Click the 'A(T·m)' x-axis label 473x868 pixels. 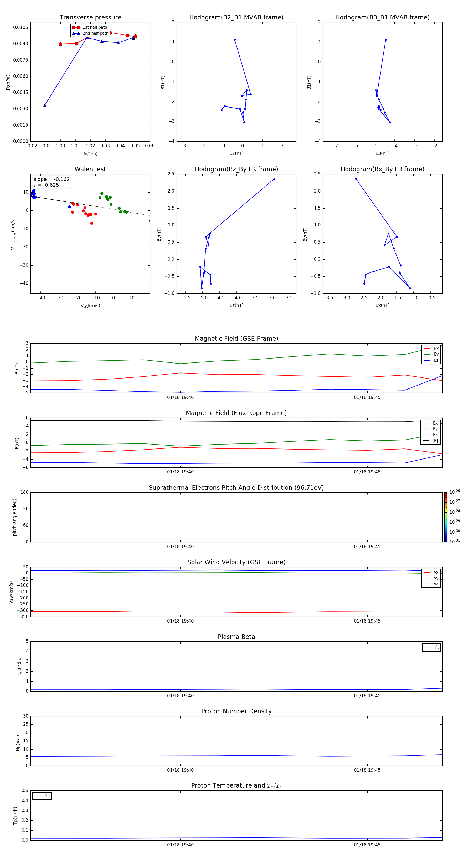[x=90, y=154]
